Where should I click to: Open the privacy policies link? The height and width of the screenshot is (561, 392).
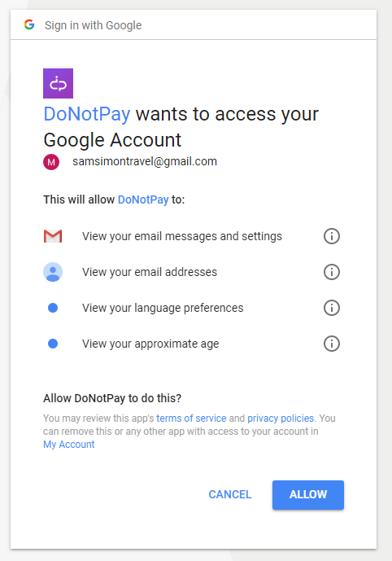point(281,419)
